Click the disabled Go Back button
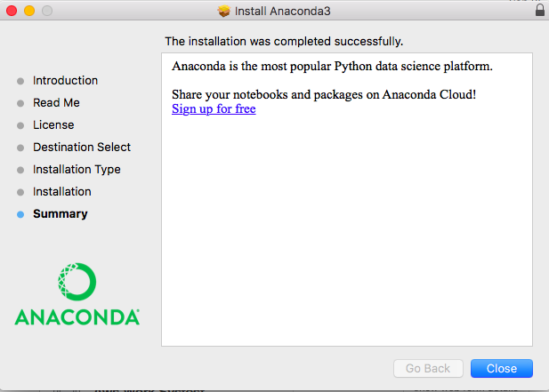 click(428, 368)
